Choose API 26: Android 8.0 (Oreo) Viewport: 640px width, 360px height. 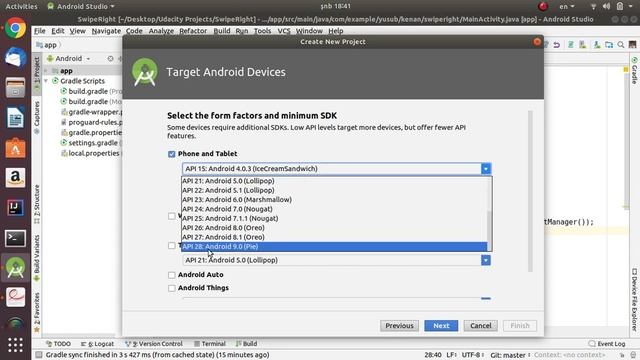(334, 228)
